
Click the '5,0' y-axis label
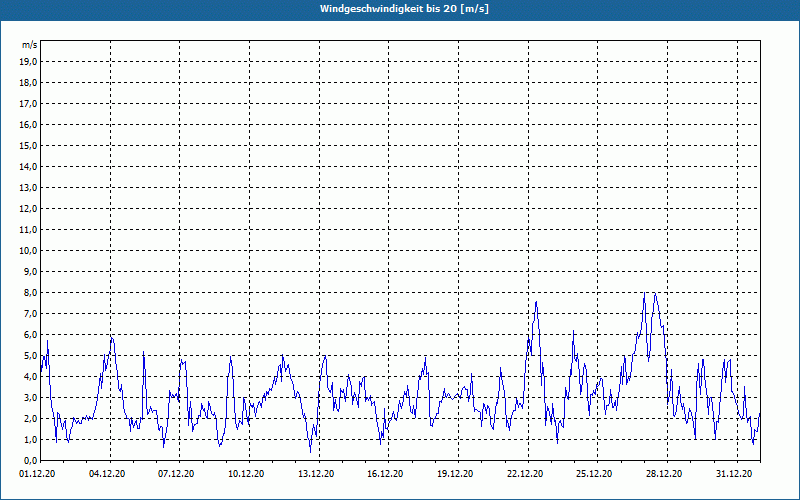30,355
